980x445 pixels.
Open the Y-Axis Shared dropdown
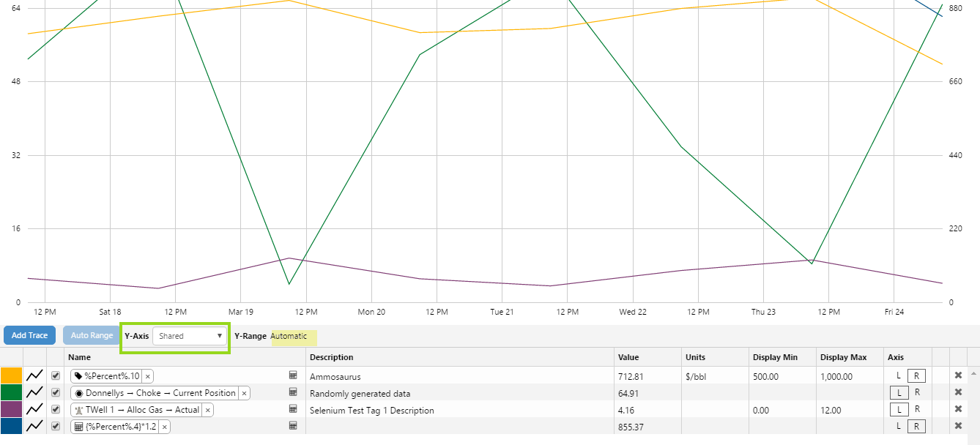[190, 336]
